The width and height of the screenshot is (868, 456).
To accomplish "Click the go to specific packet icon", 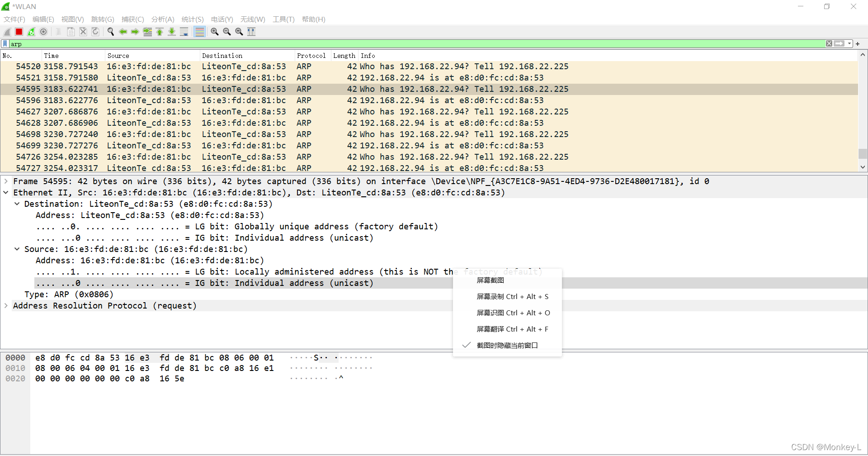I will coord(147,32).
